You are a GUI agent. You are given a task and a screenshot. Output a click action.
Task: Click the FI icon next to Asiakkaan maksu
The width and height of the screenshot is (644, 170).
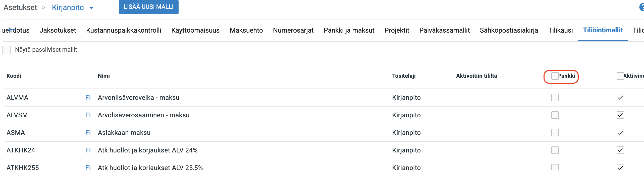coord(88,132)
